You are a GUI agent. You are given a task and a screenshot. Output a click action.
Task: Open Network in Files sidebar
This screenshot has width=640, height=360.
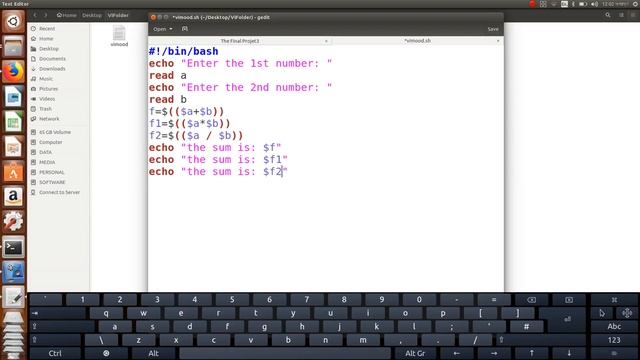point(49,119)
